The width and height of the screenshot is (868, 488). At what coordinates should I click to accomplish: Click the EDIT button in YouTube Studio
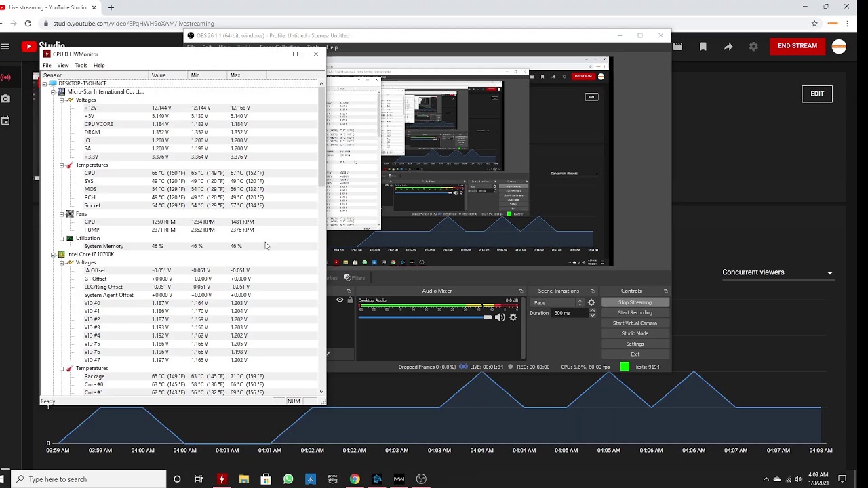[x=817, y=94]
